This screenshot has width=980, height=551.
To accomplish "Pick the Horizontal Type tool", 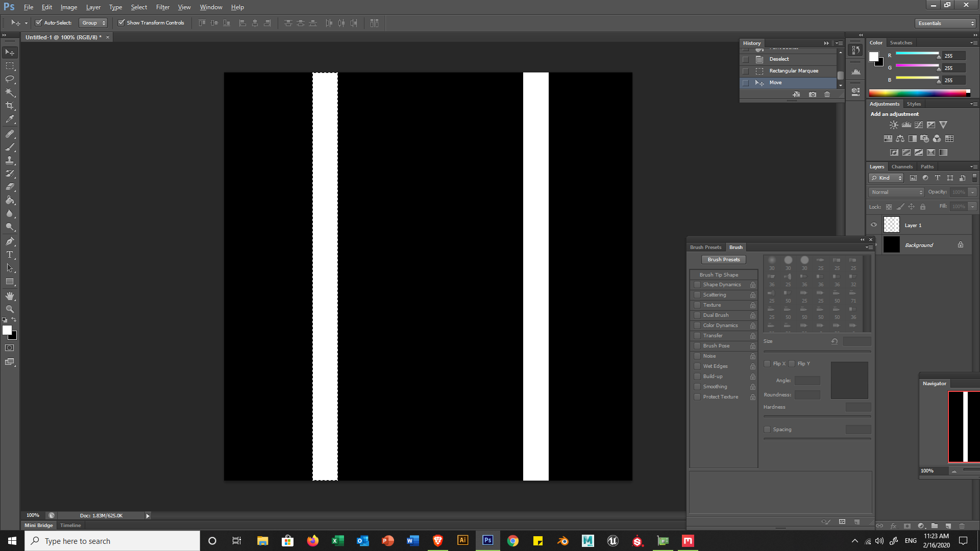I will (10, 255).
